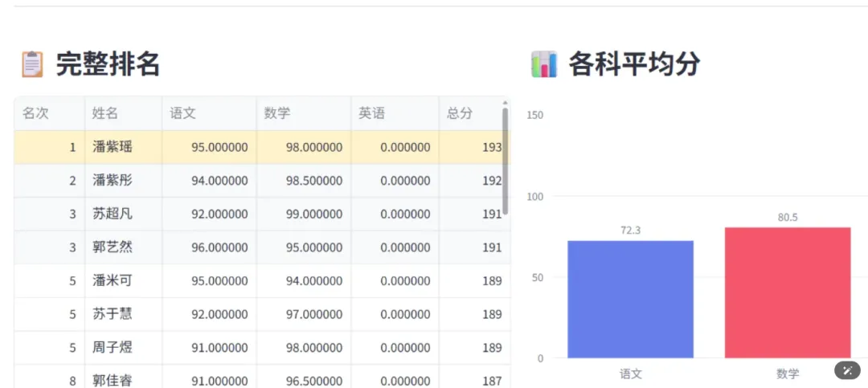Sort the table by the 姓名 column header
This screenshot has height=388, width=868.
click(x=124, y=113)
